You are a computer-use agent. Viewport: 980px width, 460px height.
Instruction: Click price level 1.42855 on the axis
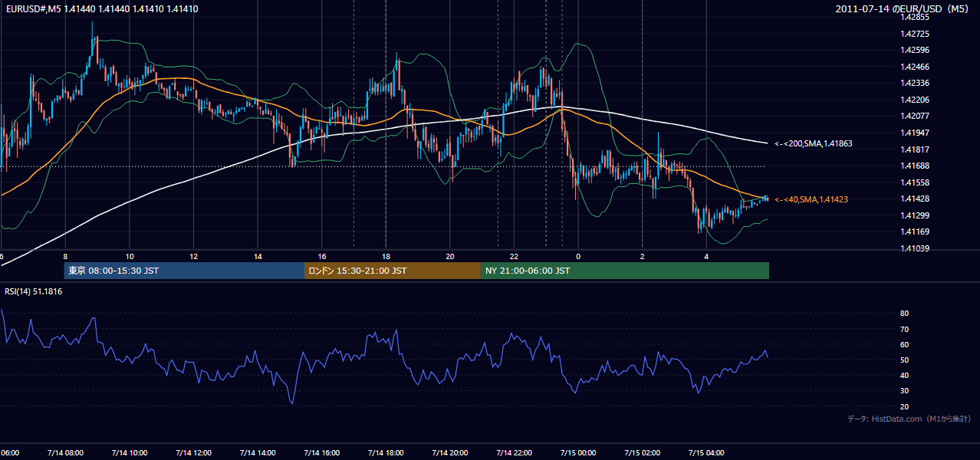(914, 17)
